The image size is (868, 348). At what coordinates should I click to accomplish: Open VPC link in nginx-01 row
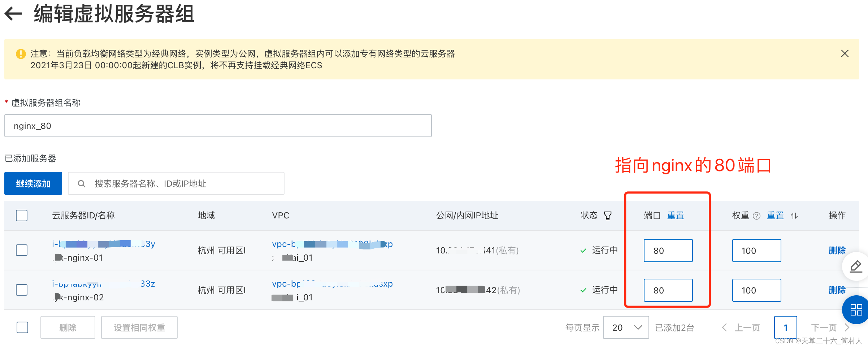tap(332, 244)
